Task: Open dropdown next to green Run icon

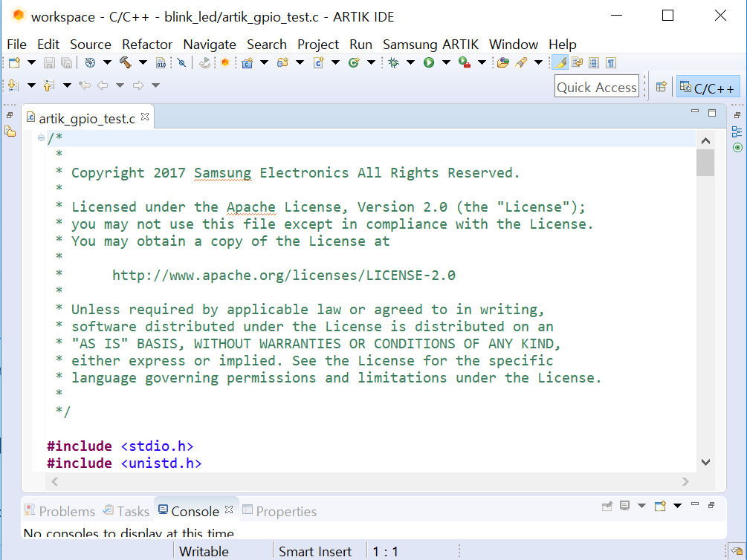Action: tap(447, 62)
